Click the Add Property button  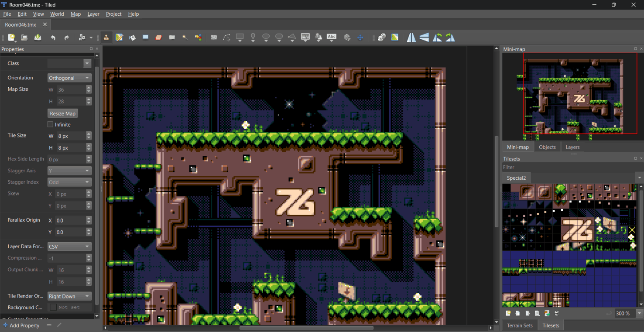tap(21, 325)
